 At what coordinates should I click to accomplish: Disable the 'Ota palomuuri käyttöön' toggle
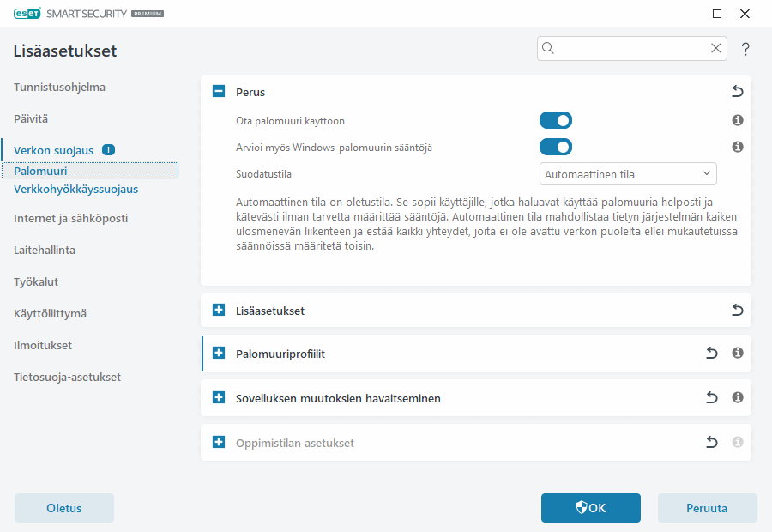556,120
